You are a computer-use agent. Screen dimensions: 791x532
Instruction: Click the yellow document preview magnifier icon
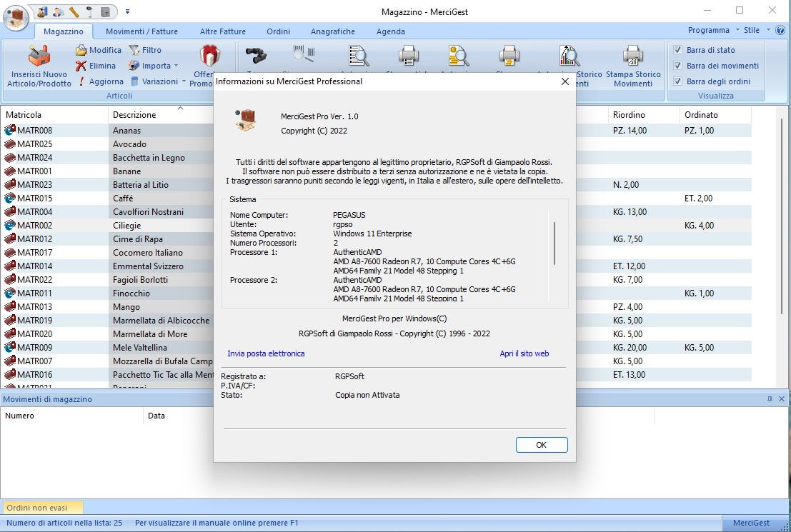pos(459,56)
